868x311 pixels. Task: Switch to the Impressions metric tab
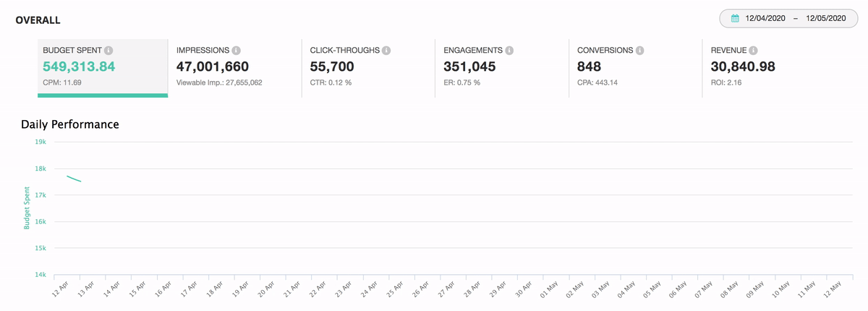point(235,67)
